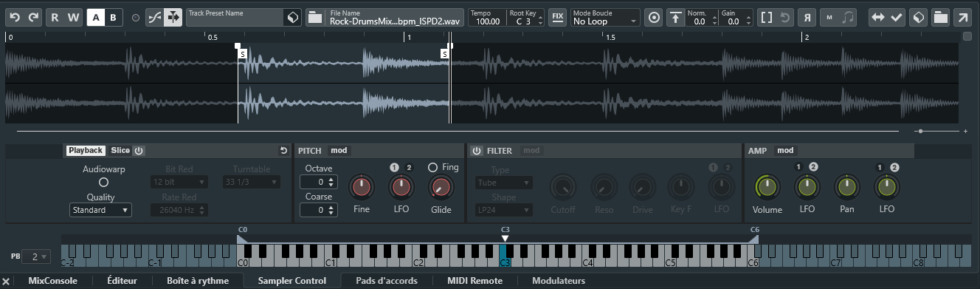980x289 pixels.
Task: Click transfer to instrument cube icon
Action: (919, 17)
